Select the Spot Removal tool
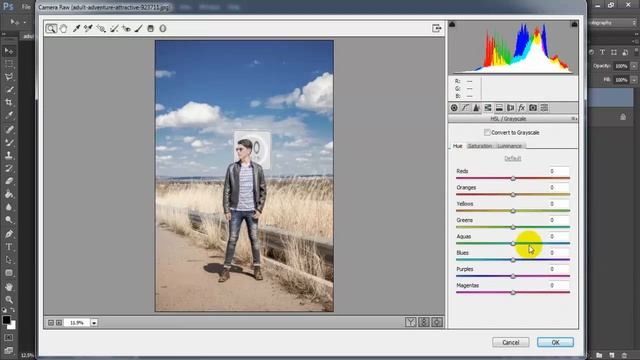 pos(114,29)
